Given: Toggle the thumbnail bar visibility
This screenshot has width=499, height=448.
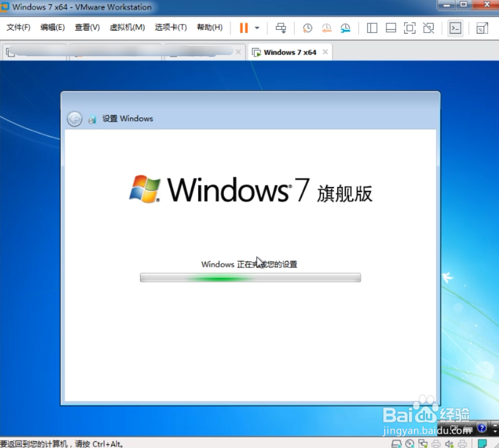Looking at the screenshot, I should pos(390,28).
